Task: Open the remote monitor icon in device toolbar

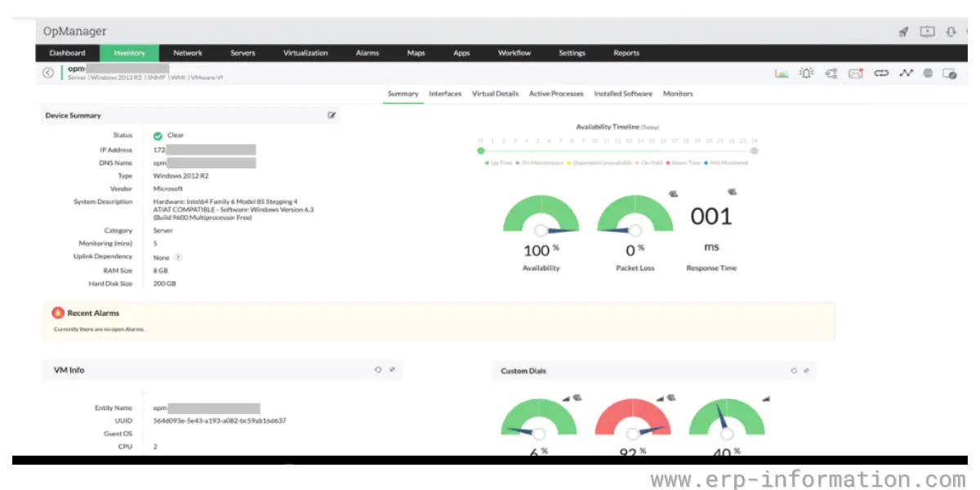Action: tap(950, 73)
